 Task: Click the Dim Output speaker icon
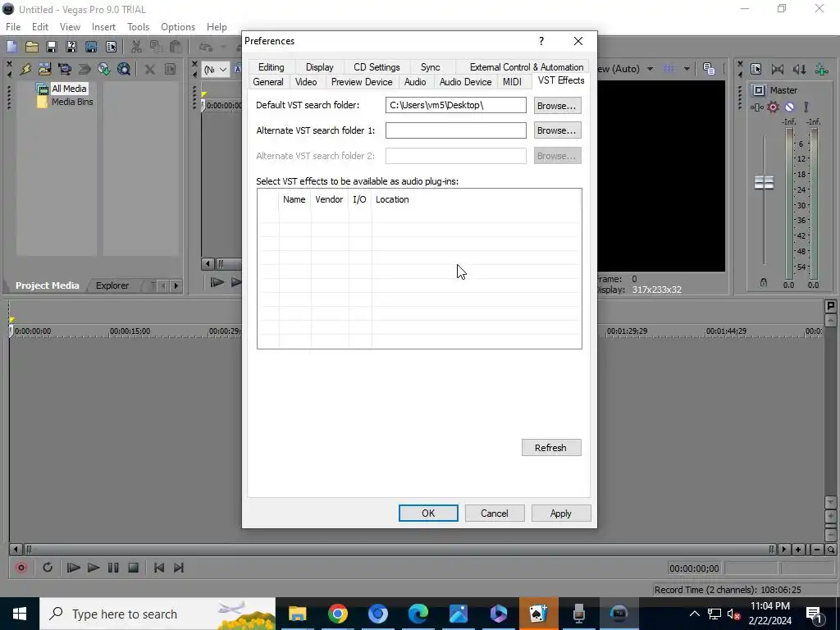point(799,69)
